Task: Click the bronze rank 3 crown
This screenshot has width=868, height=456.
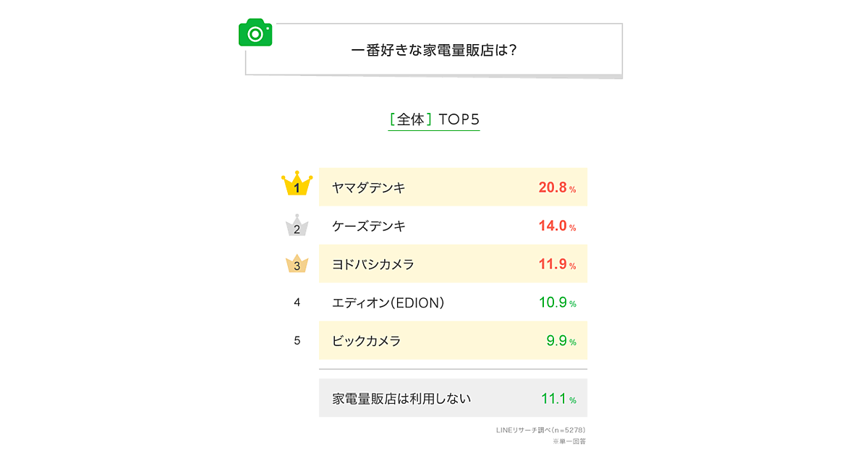Action: (x=297, y=264)
